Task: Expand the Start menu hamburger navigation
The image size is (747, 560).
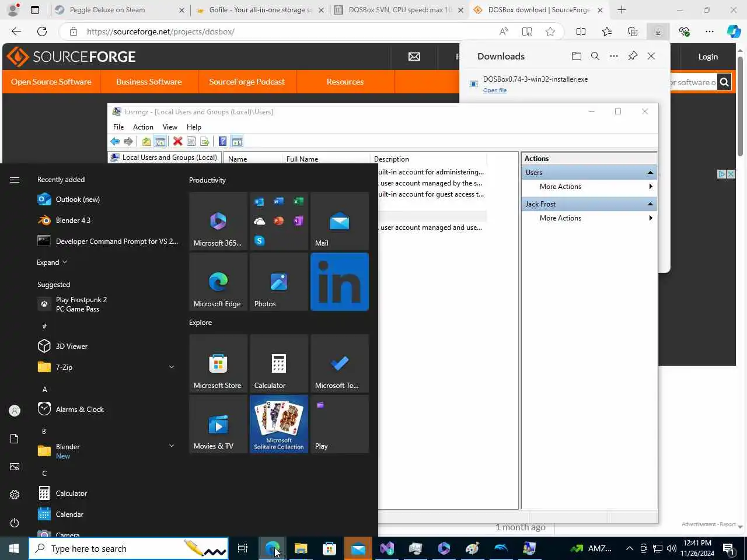Action: pyautogui.click(x=15, y=180)
